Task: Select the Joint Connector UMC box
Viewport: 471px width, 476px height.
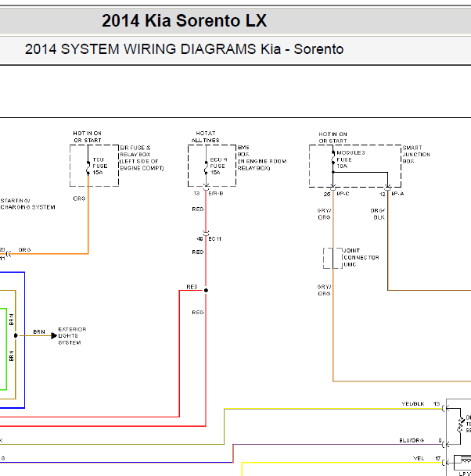Action: [x=333, y=258]
